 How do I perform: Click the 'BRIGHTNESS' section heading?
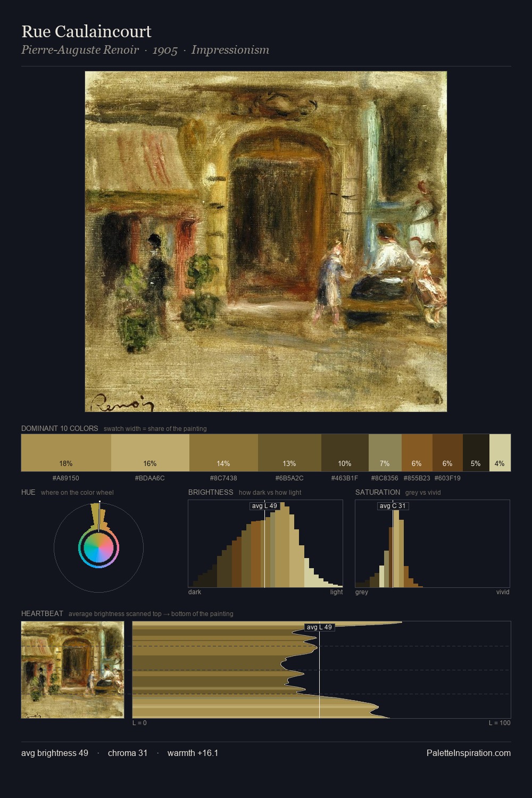coord(211,492)
